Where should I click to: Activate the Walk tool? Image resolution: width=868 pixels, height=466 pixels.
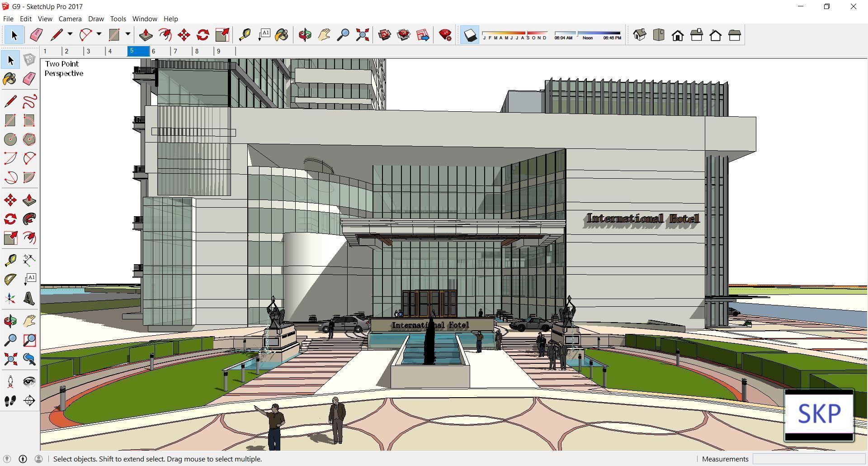pos(11,400)
